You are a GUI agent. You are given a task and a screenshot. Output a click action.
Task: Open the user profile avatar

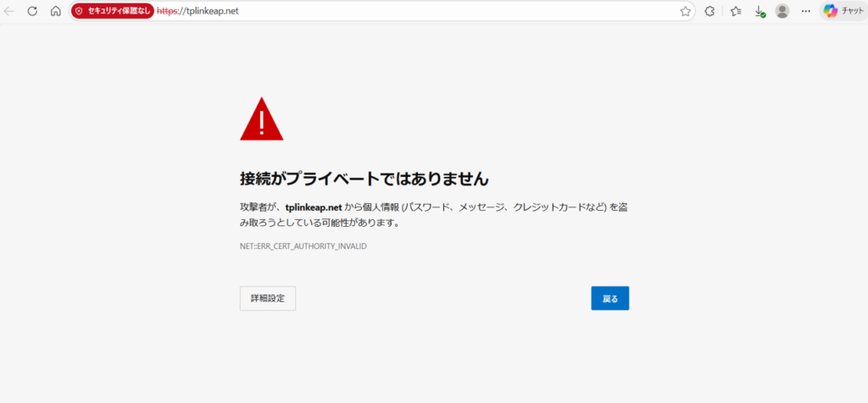(782, 11)
